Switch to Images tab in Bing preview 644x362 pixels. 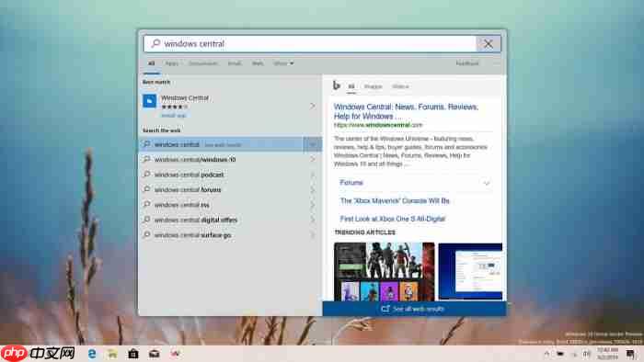[373, 86]
